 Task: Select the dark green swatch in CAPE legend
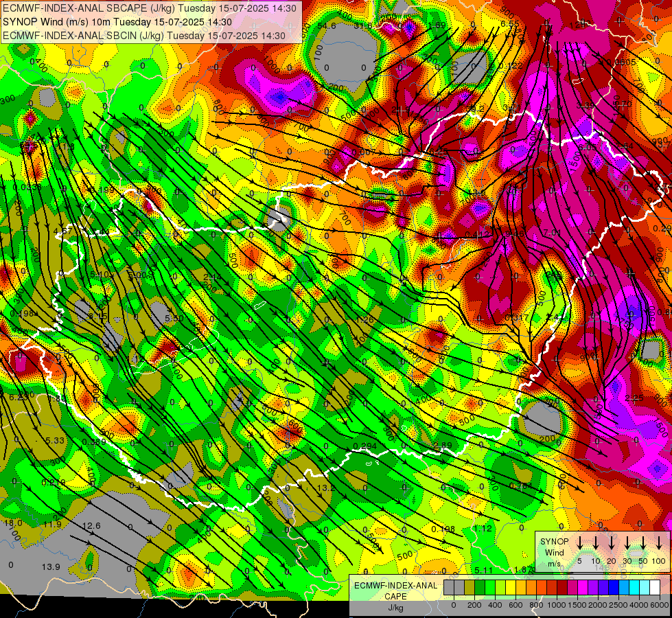pos(480,588)
